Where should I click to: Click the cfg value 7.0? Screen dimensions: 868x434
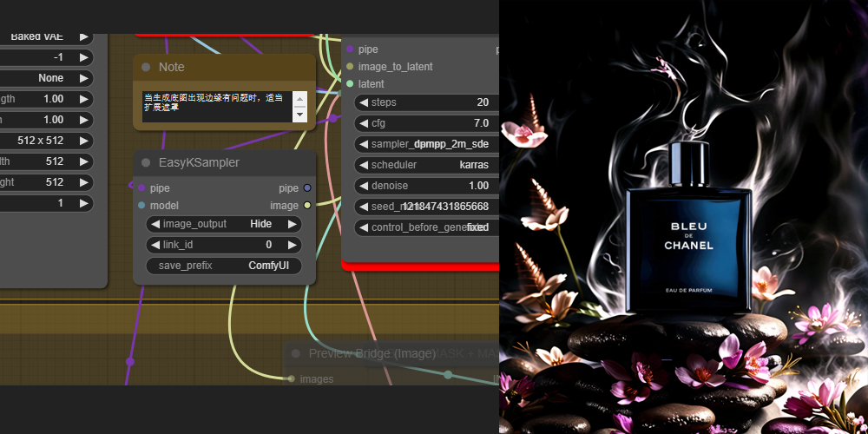481,123
